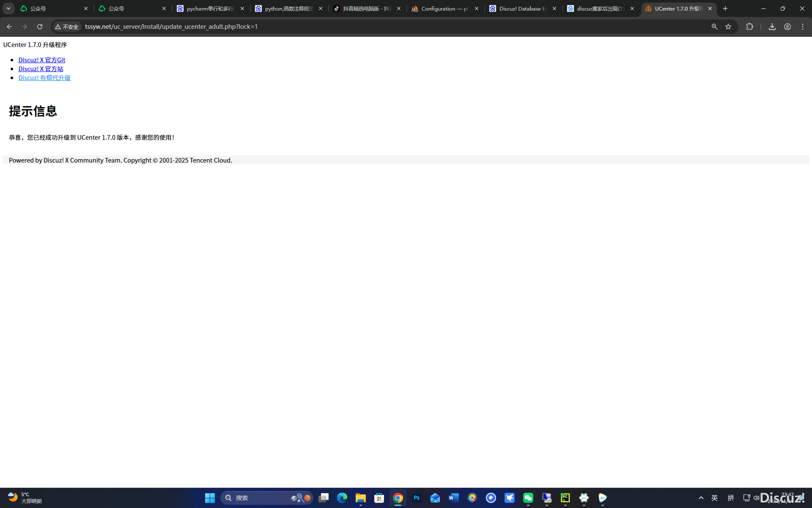Reload the current page
812x508 pixels.
[40, 27]
